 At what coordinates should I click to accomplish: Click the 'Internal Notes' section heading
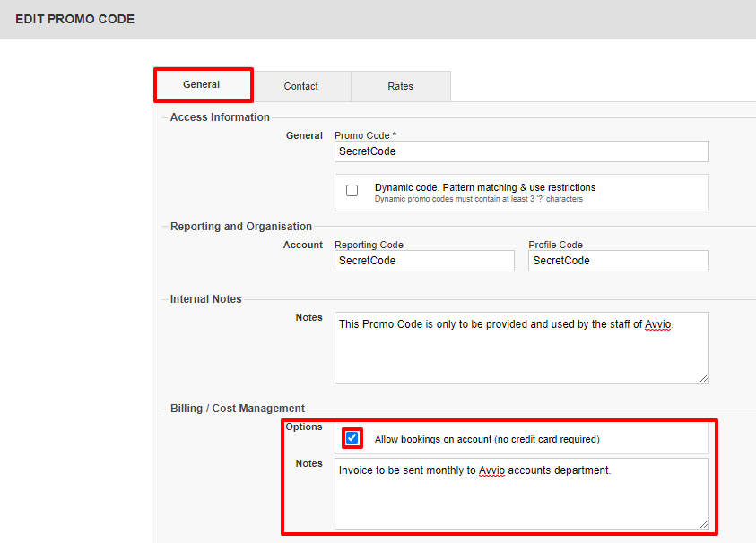pos(206,299)
